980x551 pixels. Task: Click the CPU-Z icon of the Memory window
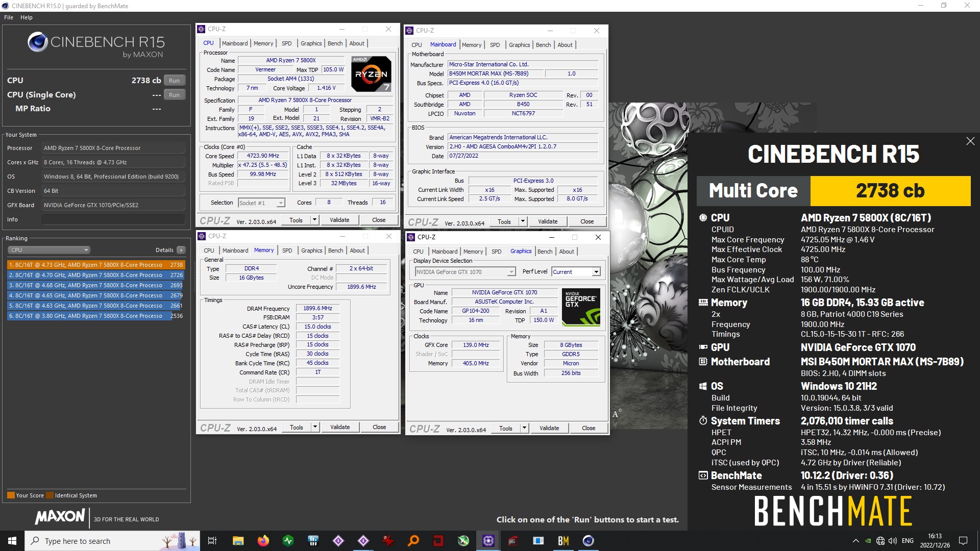pyautogui.click(x=202, y=236)
